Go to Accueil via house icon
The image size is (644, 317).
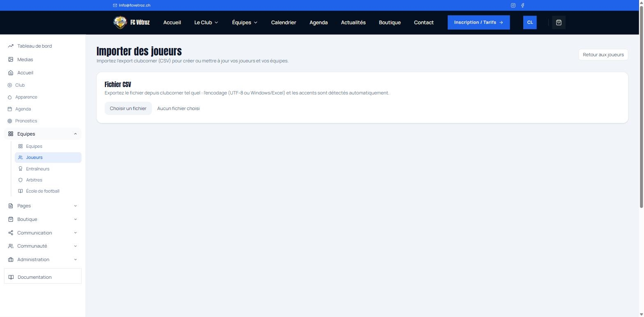click(x=11, y=73)
